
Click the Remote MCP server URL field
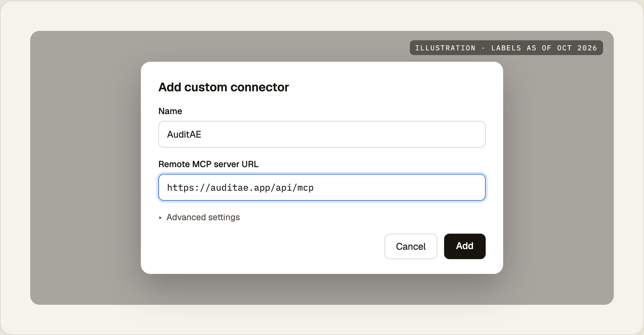tap(322, 187)
